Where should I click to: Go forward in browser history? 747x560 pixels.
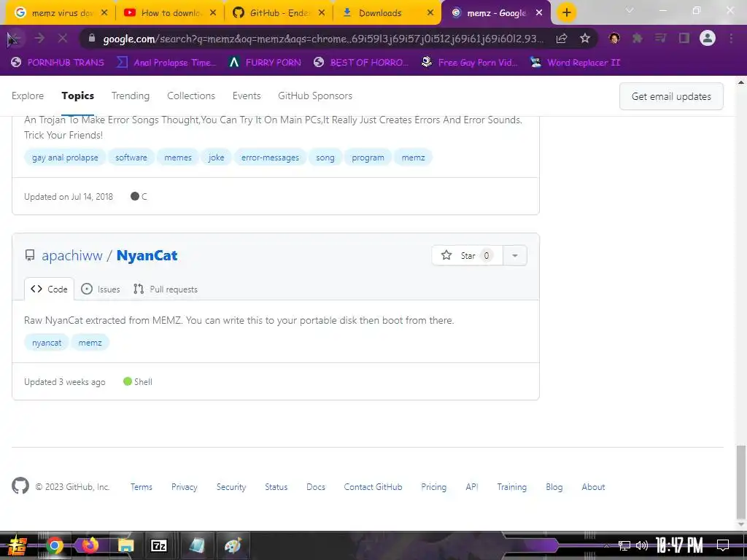[x=39, y=38]
